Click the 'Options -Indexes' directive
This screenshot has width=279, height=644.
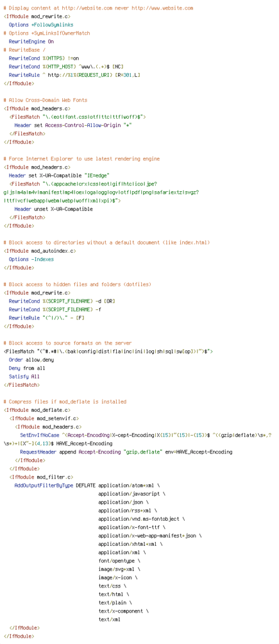pos(31,259)
